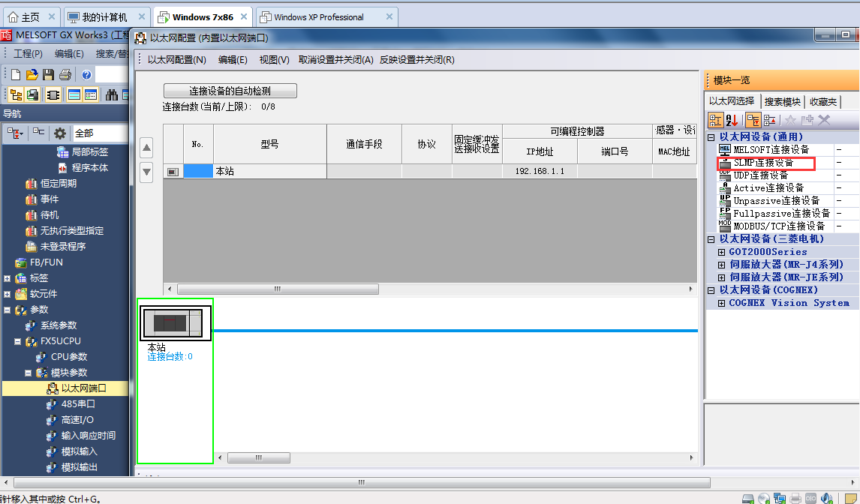Expand the 标签 tree node
The height and width of the screenshot is (504, 860).
[8, 278]
